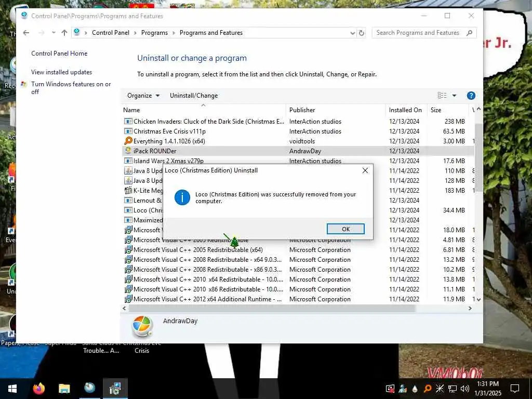Click the Loco (Christmas Edition) list icon

coord(128,210)
